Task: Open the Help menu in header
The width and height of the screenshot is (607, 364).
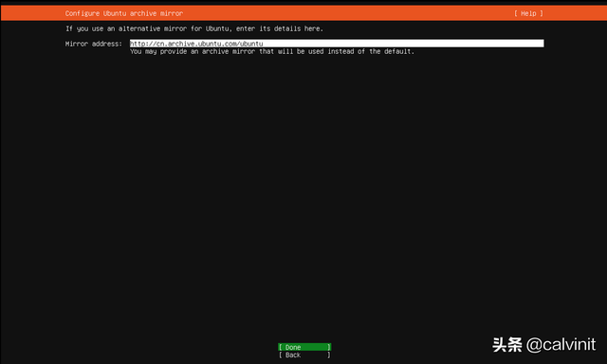Action: tap(528, 13)
